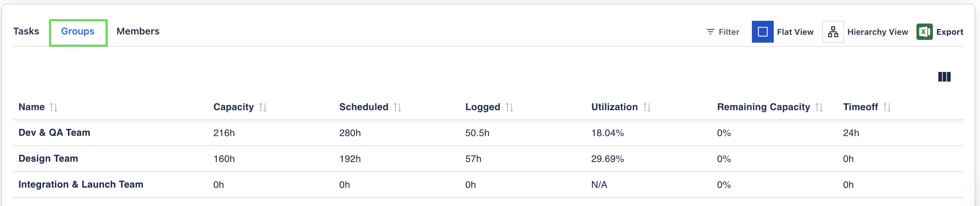Sort by Name column arrows
This screenshot has height=206, width=980.
click(54, 107)
